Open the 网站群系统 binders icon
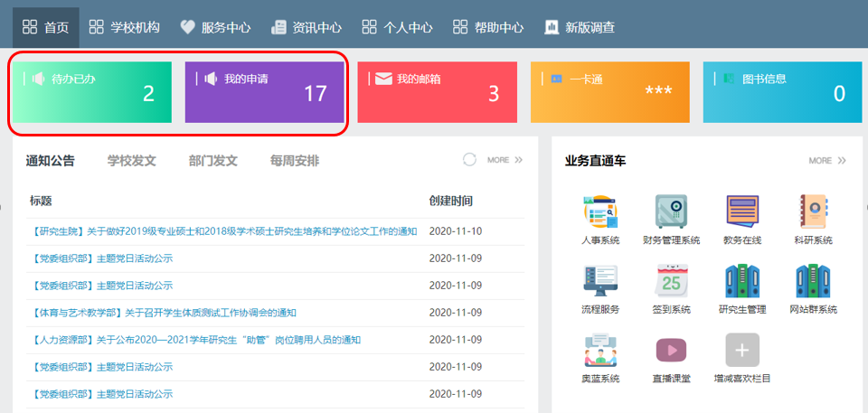 pyautogui.click(x=813, y=281)
